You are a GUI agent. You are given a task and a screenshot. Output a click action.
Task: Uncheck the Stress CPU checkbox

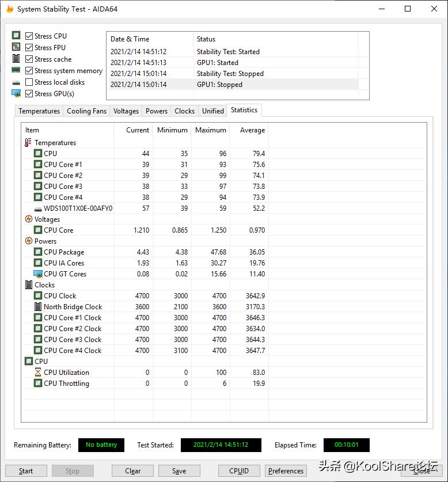point(29,36)
